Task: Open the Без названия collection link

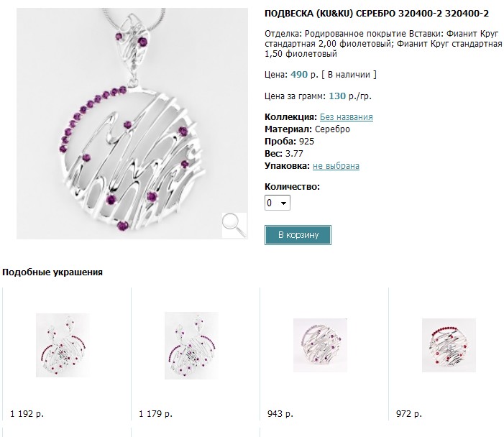Action: point(346,117)
